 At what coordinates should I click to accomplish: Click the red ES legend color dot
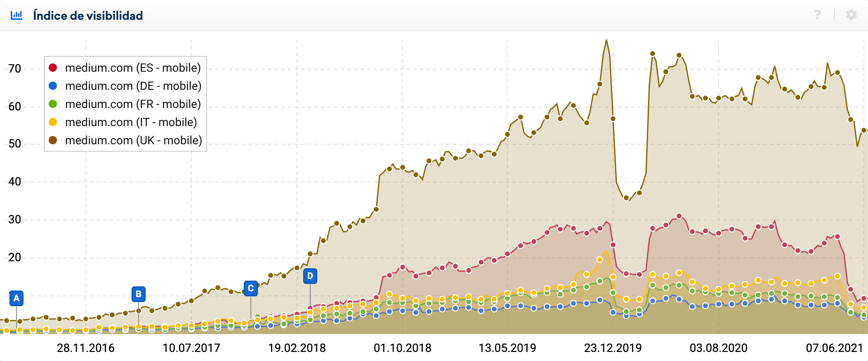coord(53,68)
